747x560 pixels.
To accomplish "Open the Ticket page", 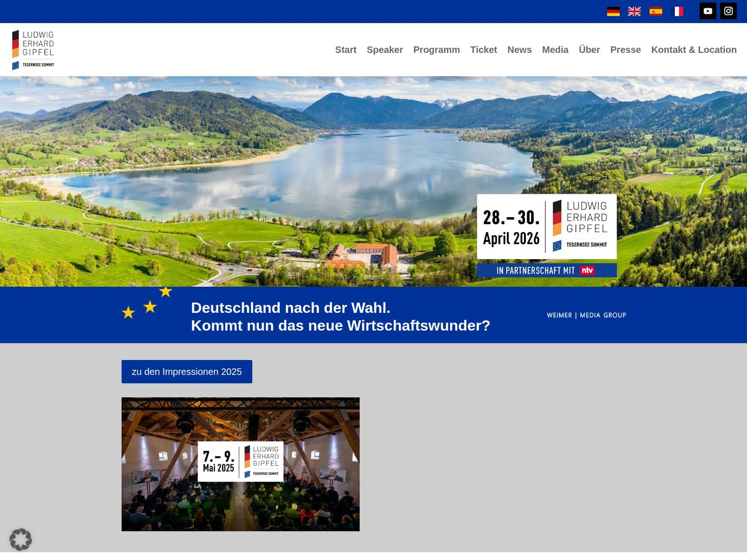I will 483,50.
